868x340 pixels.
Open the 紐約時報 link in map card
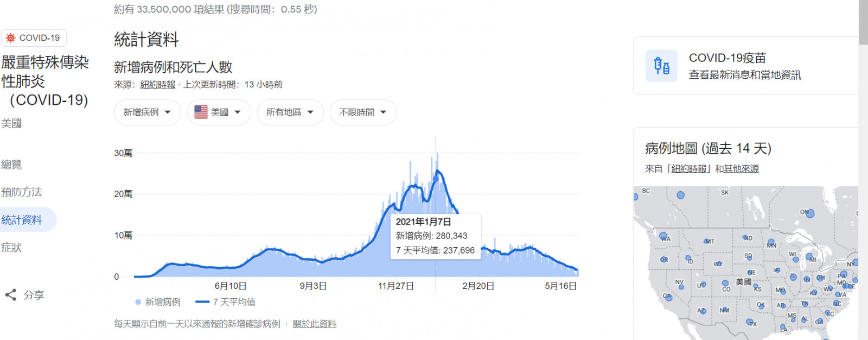click(x=689, y=169)
